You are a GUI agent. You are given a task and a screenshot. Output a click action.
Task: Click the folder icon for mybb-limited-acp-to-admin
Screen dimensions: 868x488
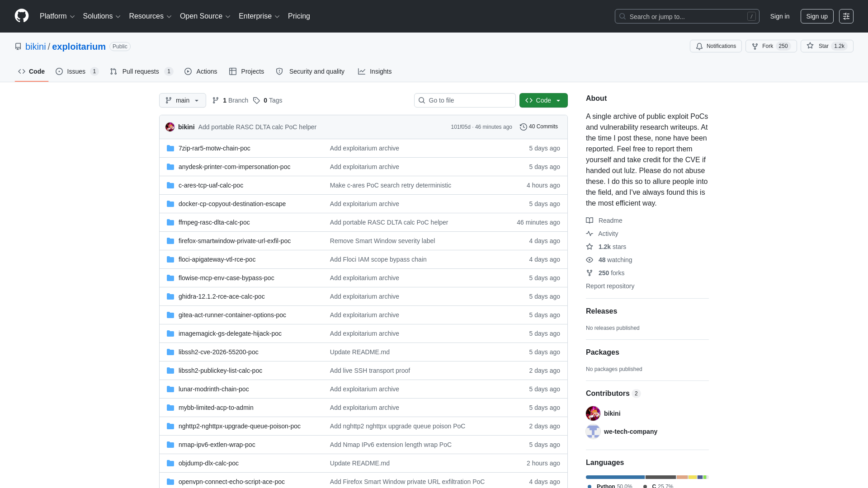(x=170, y=408)
